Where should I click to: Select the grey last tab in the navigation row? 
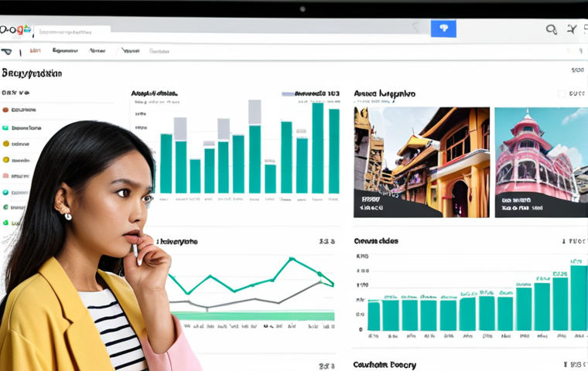coord(159,51)
